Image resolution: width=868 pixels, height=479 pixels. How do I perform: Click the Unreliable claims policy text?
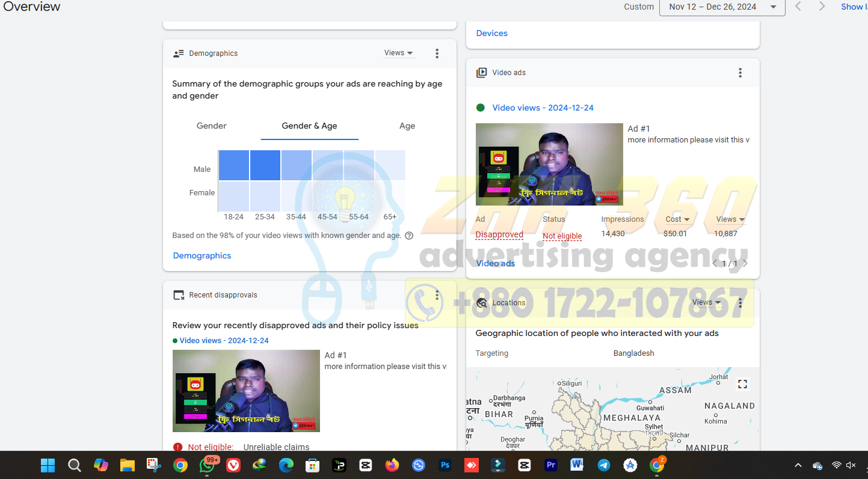276,447
